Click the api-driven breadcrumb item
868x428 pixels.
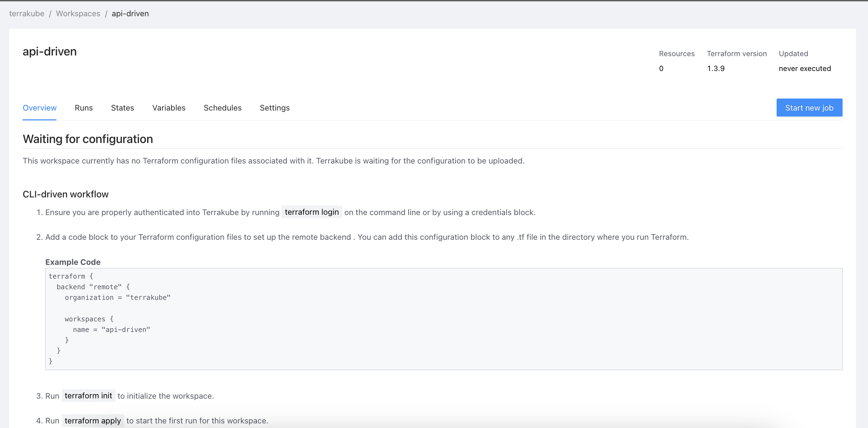(130, 13)
